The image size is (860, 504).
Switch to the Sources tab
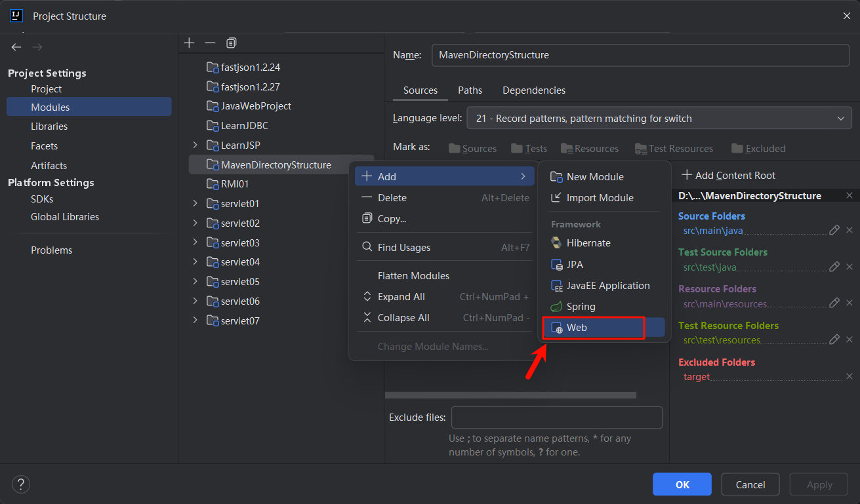tap(420, 90)
